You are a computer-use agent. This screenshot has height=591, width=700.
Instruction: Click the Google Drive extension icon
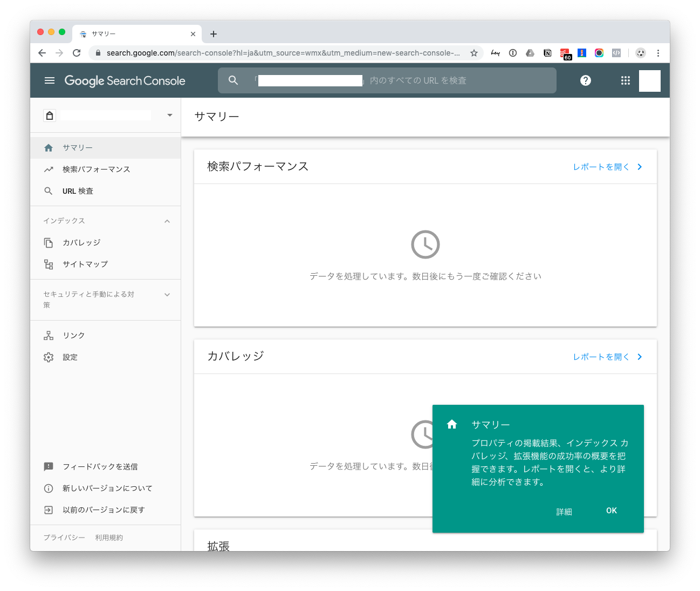pyautogui.click(x=530, y=53)
